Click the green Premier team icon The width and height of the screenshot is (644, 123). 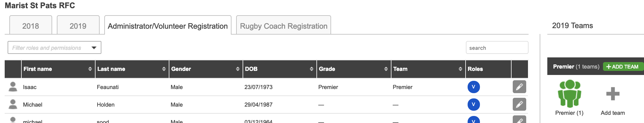[569, 94]
